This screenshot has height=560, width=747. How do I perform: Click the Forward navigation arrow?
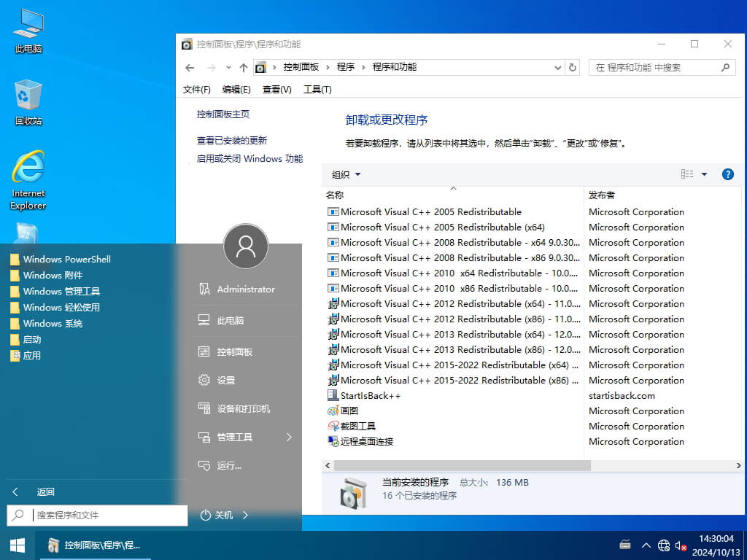coord(211,68)
